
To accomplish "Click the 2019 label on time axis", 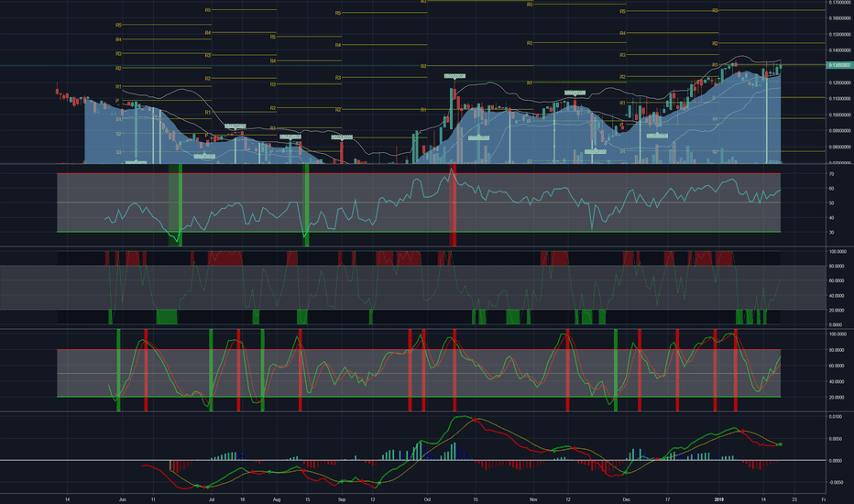I will (x=719, y=499).
